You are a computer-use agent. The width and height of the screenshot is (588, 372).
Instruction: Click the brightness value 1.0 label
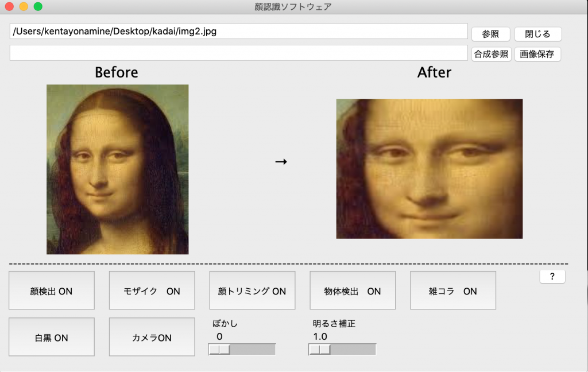point(320,336)
